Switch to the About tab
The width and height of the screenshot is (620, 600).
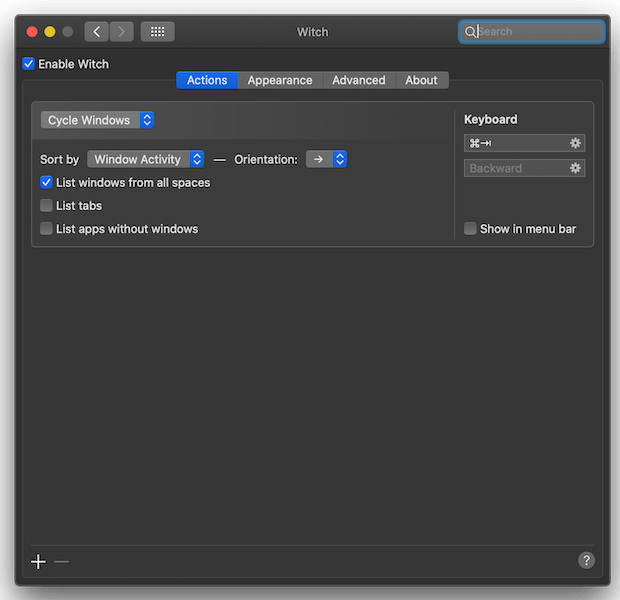pyautogui.click(x=422, y=80)
